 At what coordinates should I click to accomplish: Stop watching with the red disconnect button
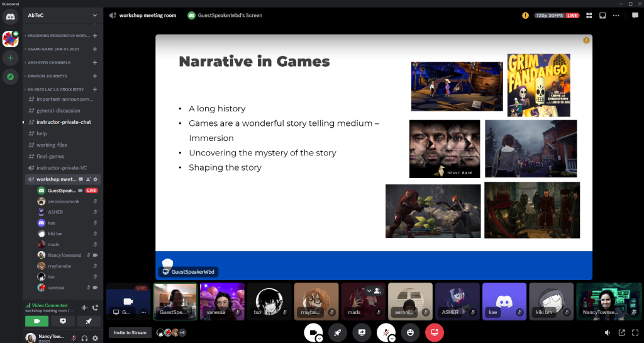[433, 332]
